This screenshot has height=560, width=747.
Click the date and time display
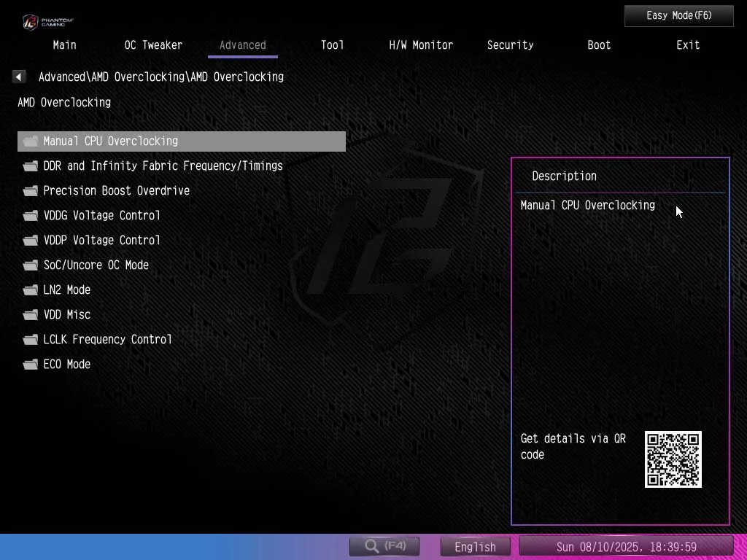pos(626,547)
